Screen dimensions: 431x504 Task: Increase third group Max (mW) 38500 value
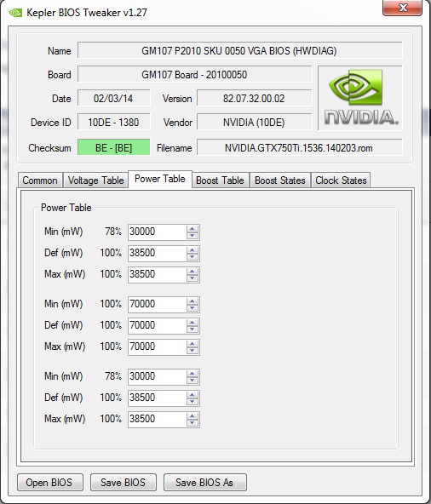pos(193,416)
